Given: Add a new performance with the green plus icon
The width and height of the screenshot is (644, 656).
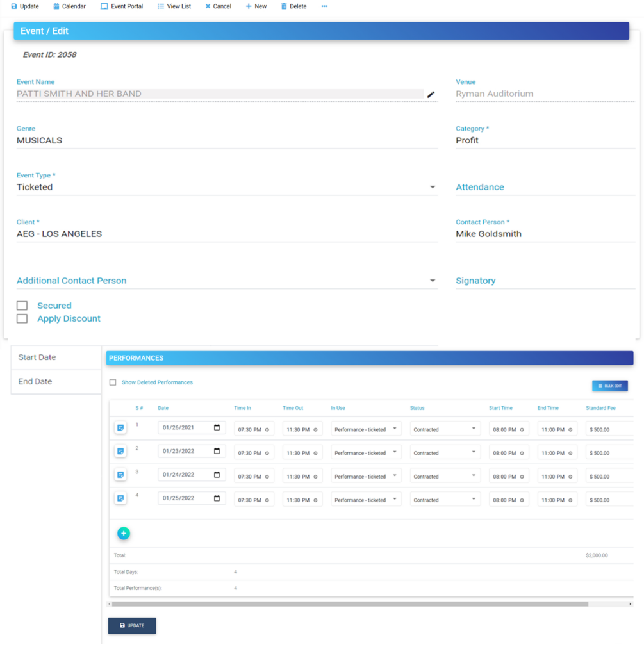Looking at the screenshot, I should click(x=124, y=532).
